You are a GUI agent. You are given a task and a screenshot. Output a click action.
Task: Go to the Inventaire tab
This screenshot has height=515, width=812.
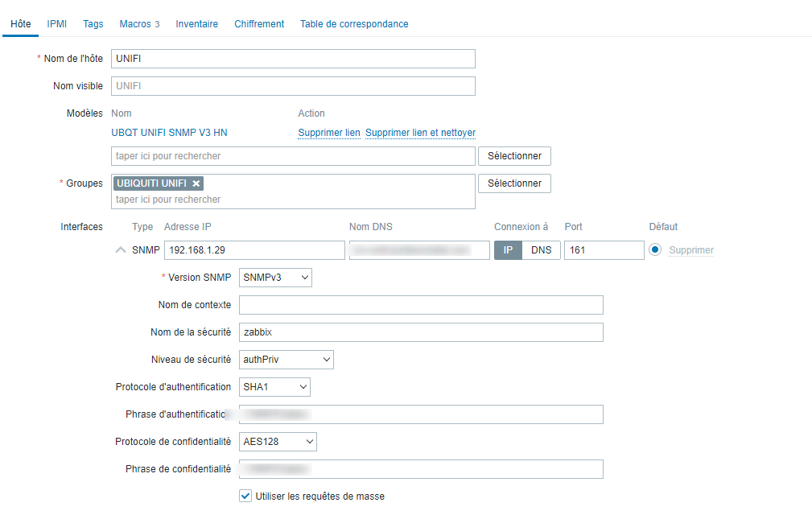pyautogui.click(x=197, y=24)
